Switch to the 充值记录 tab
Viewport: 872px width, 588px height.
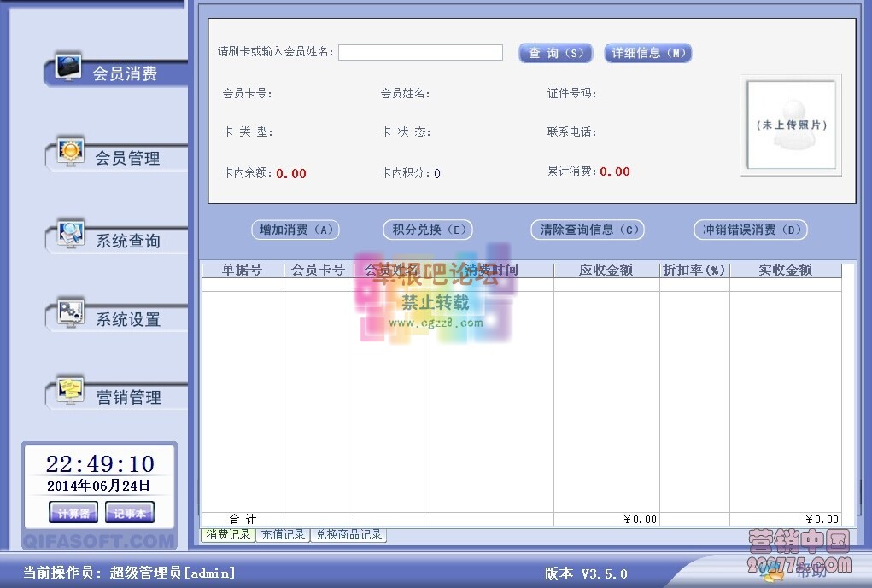(284, 535)
